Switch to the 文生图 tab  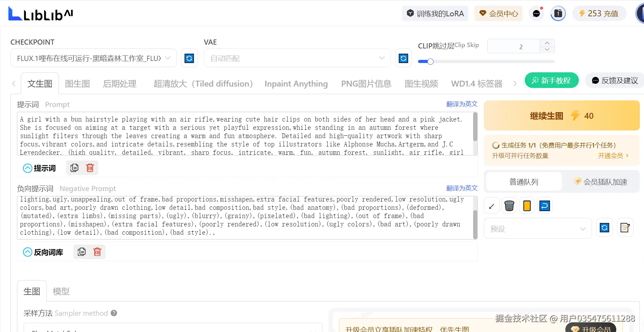tap(40, 84)
